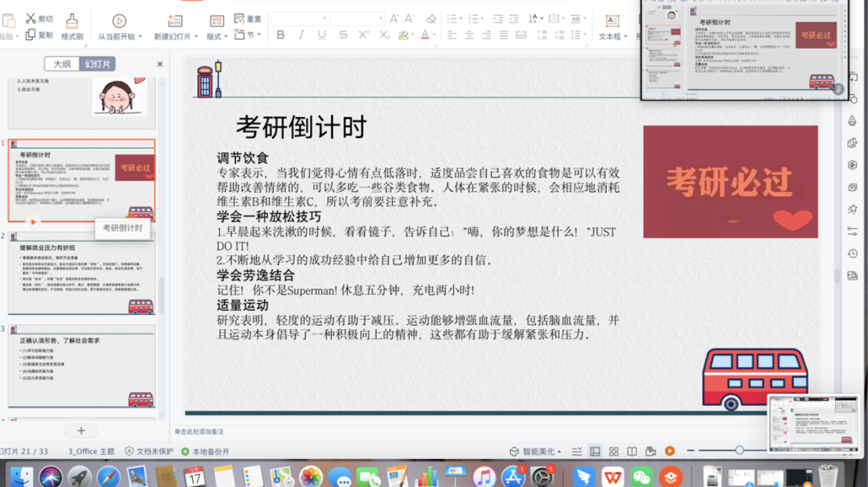
Task: Open the App Store from the Dock
Action: pos(514,477)
